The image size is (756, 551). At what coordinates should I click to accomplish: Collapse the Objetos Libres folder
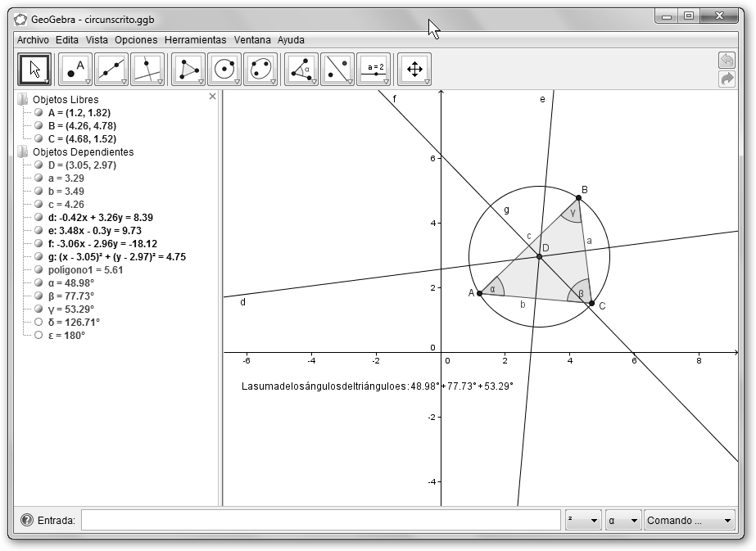(22, 100)
